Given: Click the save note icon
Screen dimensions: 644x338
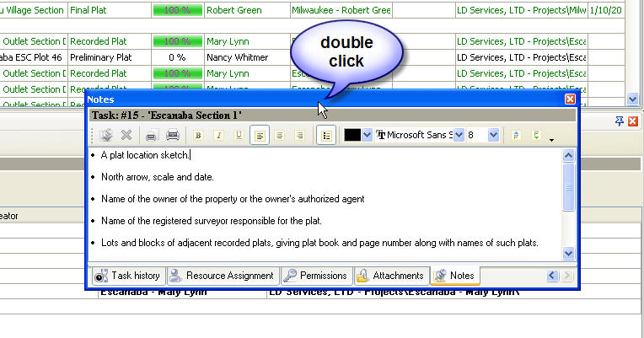Looking at the screenshot, I should tap(106, 135).
